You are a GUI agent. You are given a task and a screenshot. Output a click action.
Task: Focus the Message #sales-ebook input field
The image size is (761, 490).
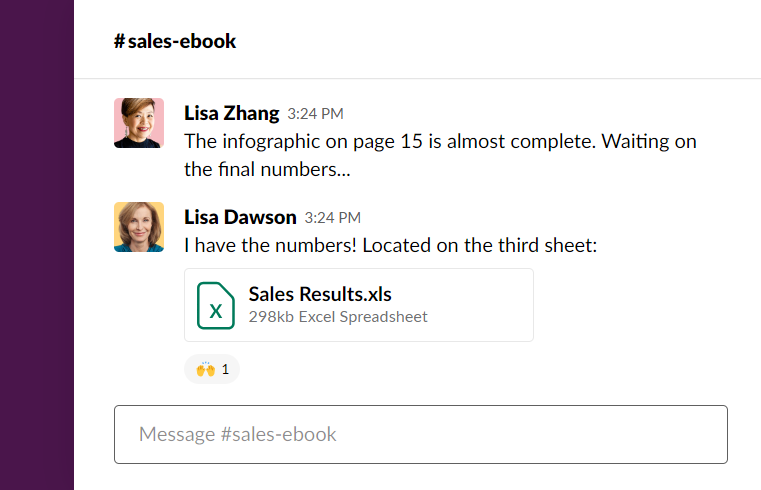click(420, 434)
